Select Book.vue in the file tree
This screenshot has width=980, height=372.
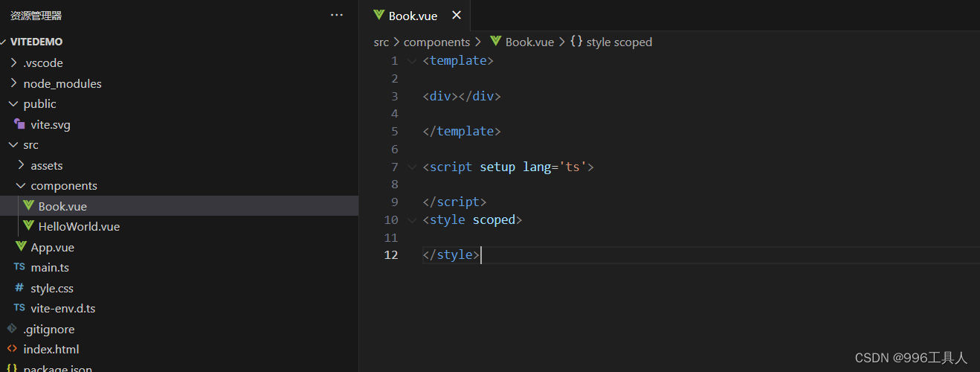[x=179, y=206]
